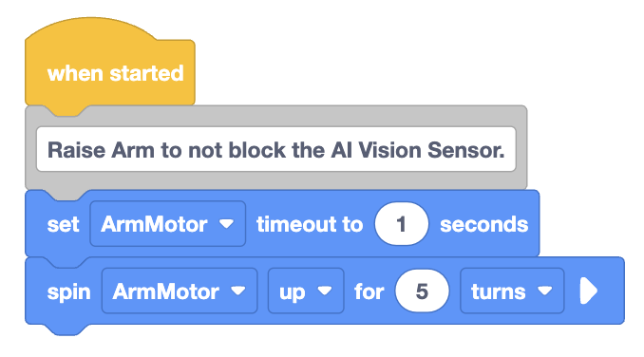The width and height of the screenshot is (644, 357).
Task: Click the 'seconds' label on the timeout block
Action: 483,224
